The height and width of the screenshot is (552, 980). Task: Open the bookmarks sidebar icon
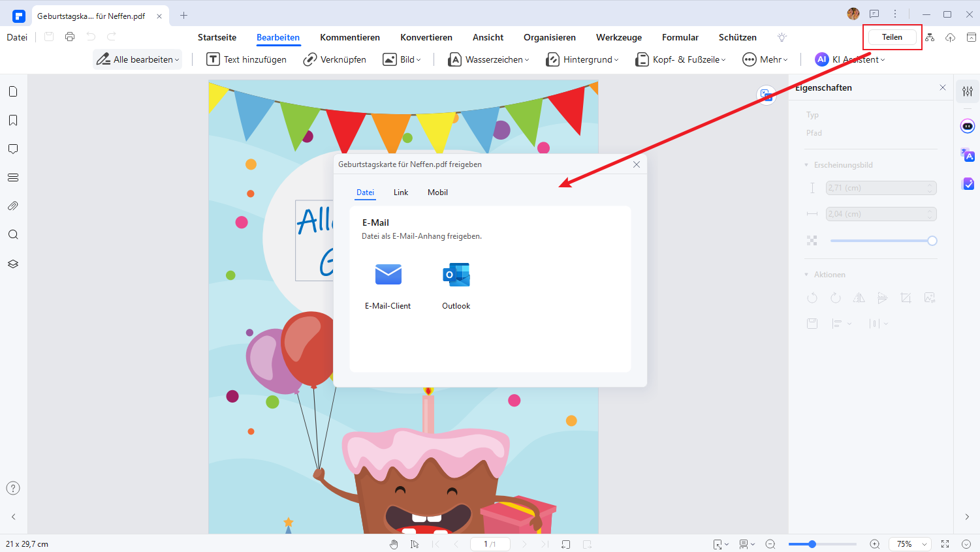13,120
